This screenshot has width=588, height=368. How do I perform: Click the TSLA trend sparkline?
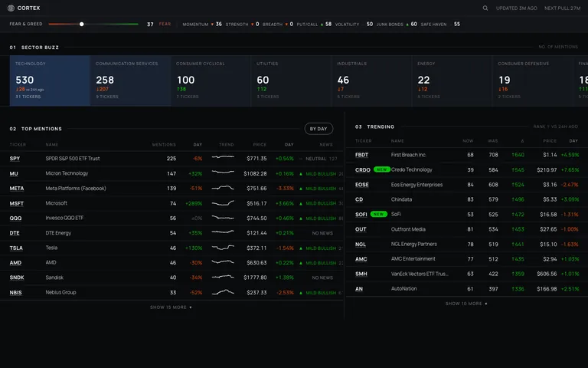point(223,248)
